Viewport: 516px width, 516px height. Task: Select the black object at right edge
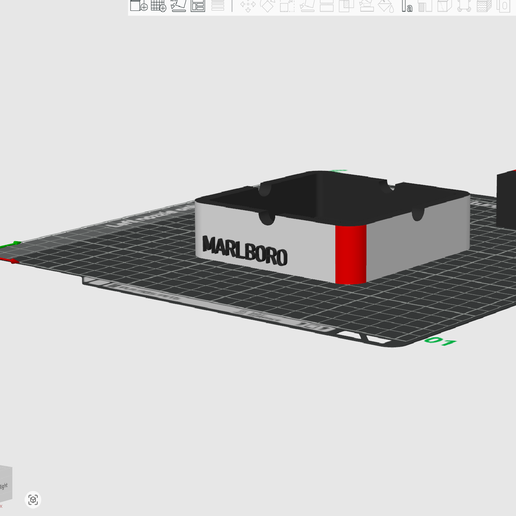coord(506,199)
